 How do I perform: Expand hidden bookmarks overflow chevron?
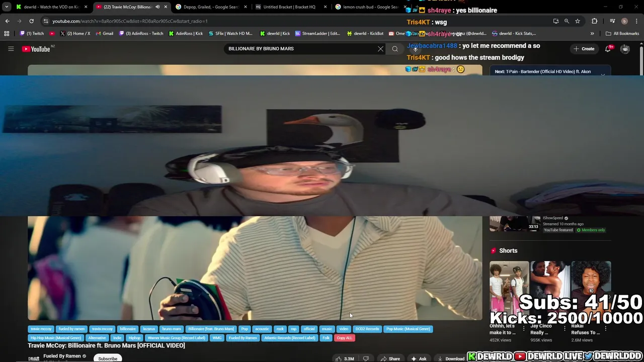point(592,34)
